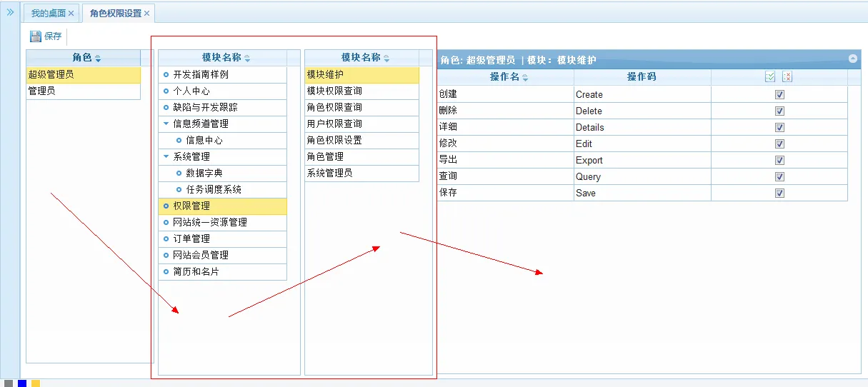Click the blue square at the bottom bar
Viewport: 868px width, 387px height.
click(x=22, y=383)
